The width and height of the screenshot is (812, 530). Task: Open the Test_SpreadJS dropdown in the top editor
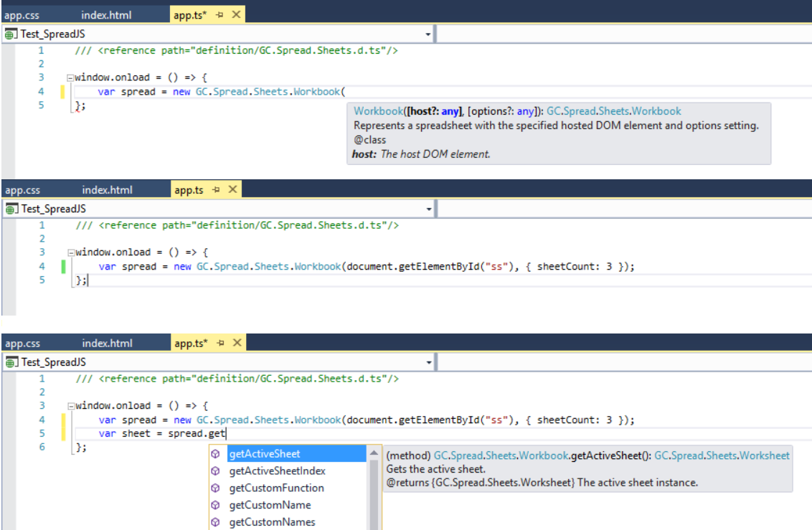pyautogui.click(x=428, y=34)
